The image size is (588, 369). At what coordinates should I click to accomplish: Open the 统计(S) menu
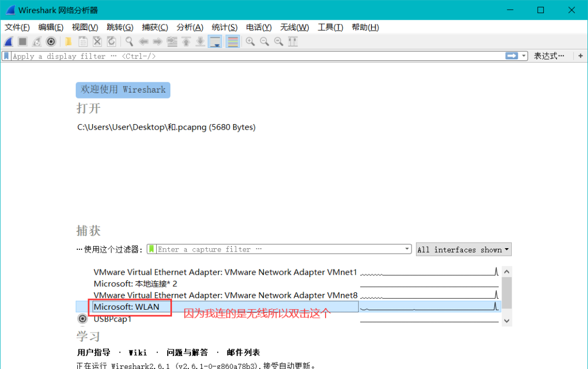point(225,27)
